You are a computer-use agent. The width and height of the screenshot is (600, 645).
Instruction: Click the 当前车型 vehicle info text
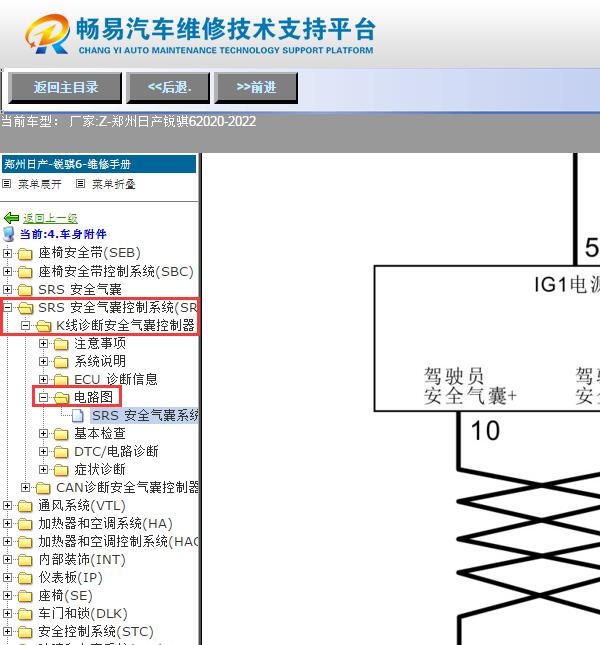point(128,121)
